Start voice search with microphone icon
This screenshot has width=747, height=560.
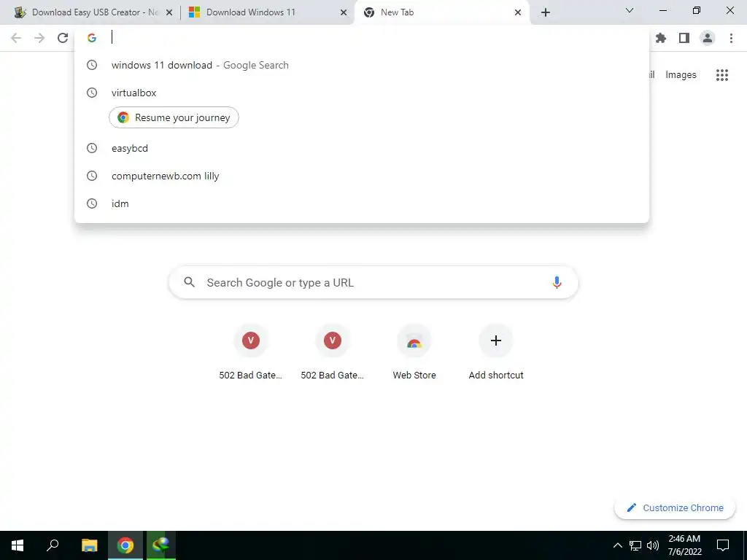coord(557,282)
